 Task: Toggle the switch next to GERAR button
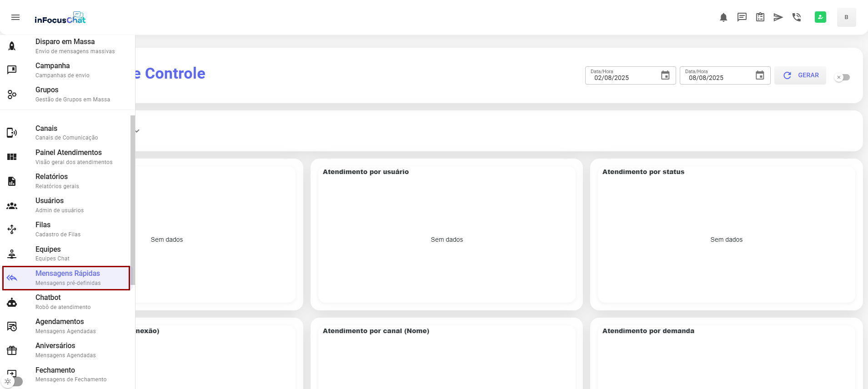coord(842,77)
